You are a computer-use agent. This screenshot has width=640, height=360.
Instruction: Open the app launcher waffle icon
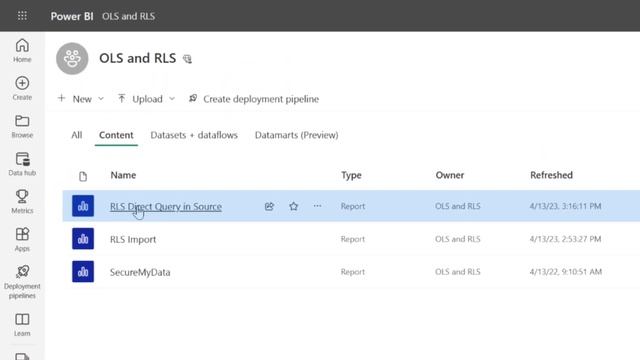[x=22, y=16]
